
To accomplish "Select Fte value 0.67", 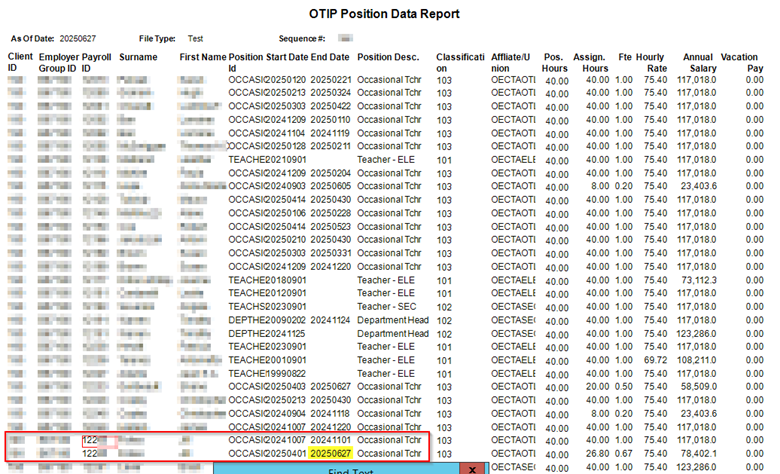I will 624,454.
